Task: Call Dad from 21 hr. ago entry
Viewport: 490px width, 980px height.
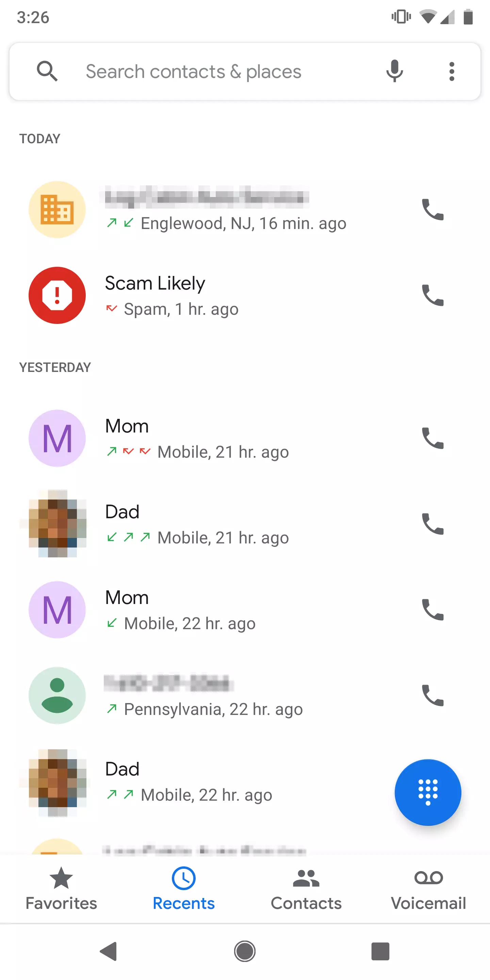Action: coord(432,524)
